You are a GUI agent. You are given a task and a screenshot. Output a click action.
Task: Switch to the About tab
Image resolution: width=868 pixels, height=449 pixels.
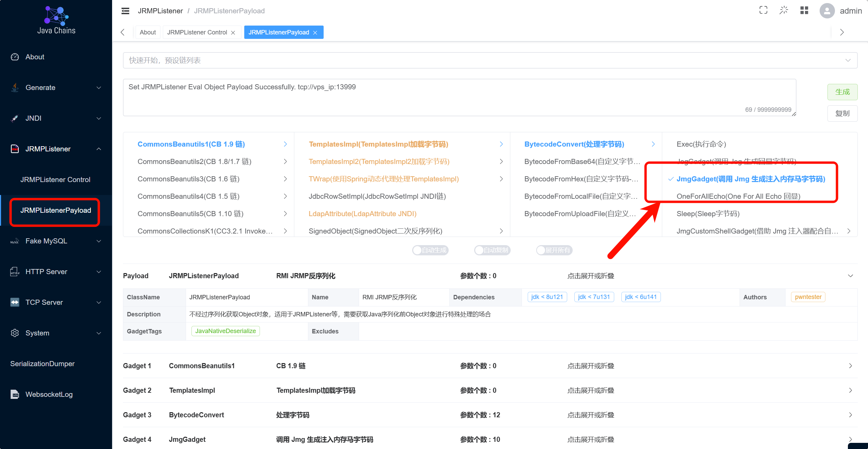tap(148, 32)
